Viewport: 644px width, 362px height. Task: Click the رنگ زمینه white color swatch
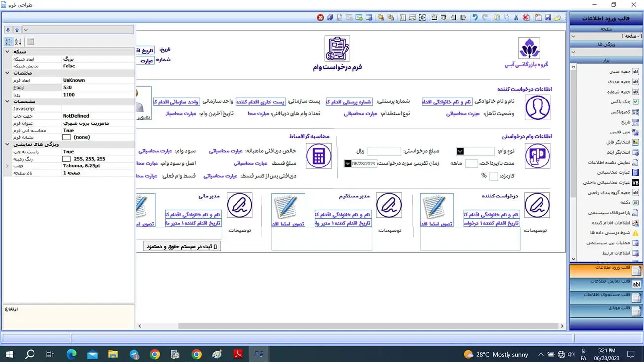click(67, 159)
